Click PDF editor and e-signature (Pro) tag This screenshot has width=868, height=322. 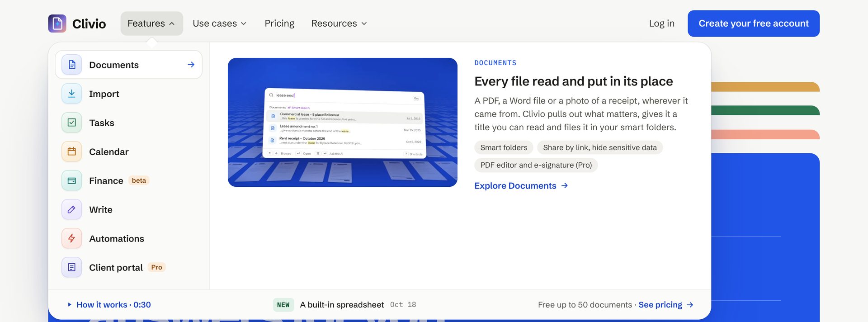[x=536, y=165]
